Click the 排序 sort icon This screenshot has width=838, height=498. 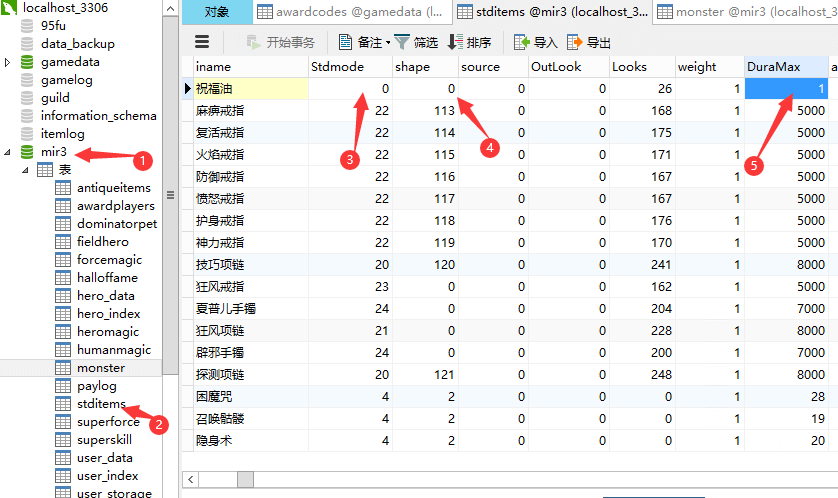[x=455, y=42]
